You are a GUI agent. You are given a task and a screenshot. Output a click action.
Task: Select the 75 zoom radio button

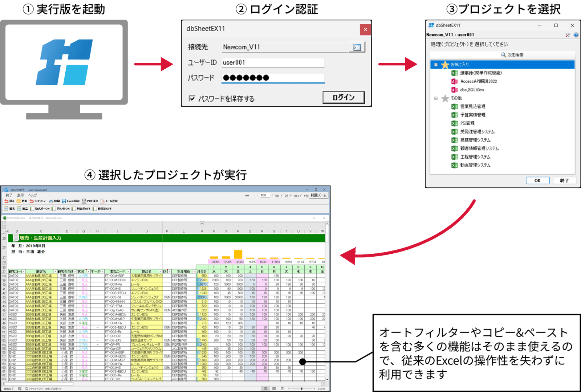pyautogui.click(x=282, y=196)
